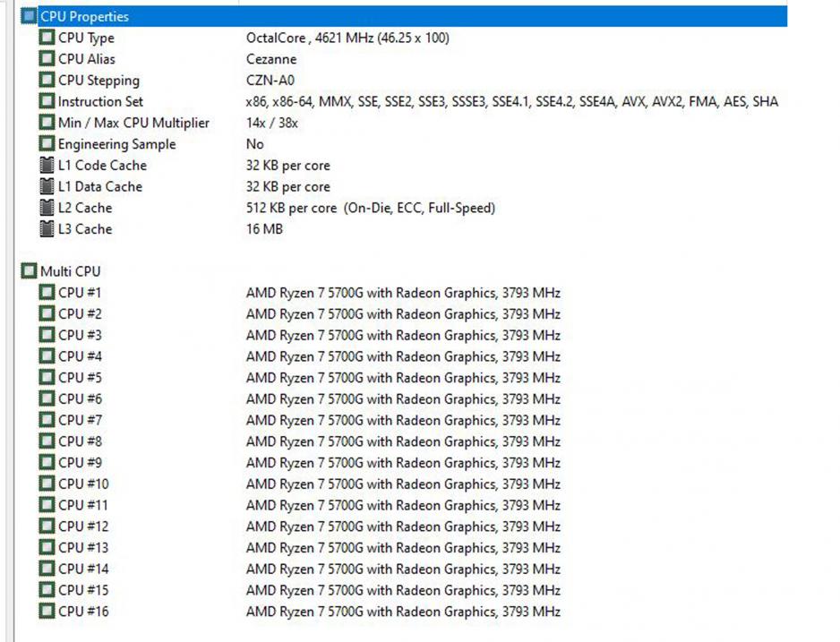Click the CPU #16 icon
Viewport: 840px width, 642px height.
[x=47, y=612]
